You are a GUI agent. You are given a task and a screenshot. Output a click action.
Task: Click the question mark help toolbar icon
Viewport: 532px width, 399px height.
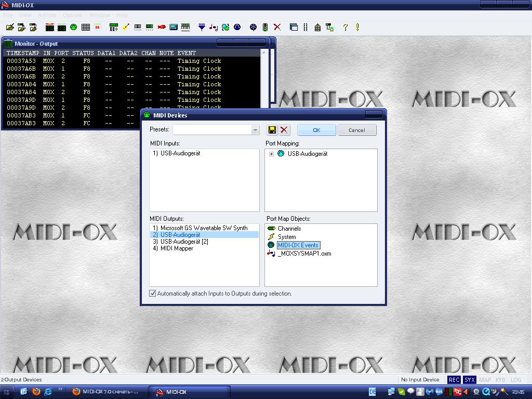click(345, 28)
